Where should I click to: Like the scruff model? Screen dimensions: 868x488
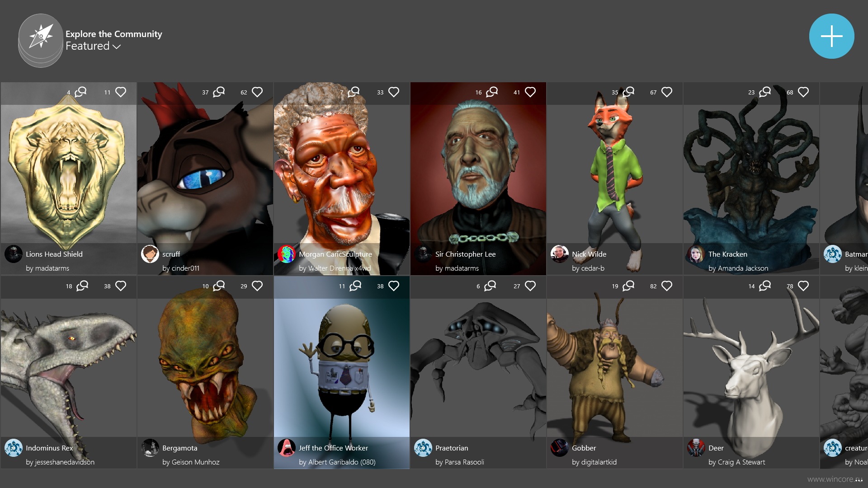(x=257, y=92)
